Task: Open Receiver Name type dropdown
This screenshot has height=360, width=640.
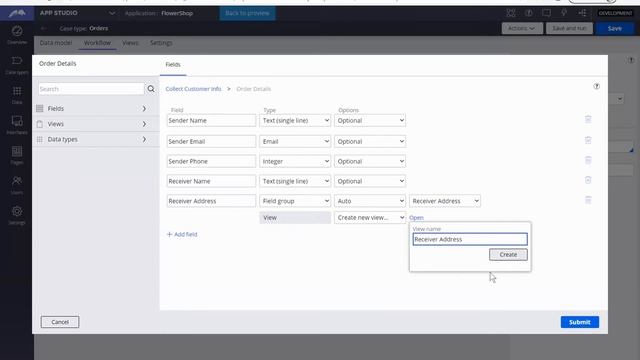Action: tap(295, 181)
